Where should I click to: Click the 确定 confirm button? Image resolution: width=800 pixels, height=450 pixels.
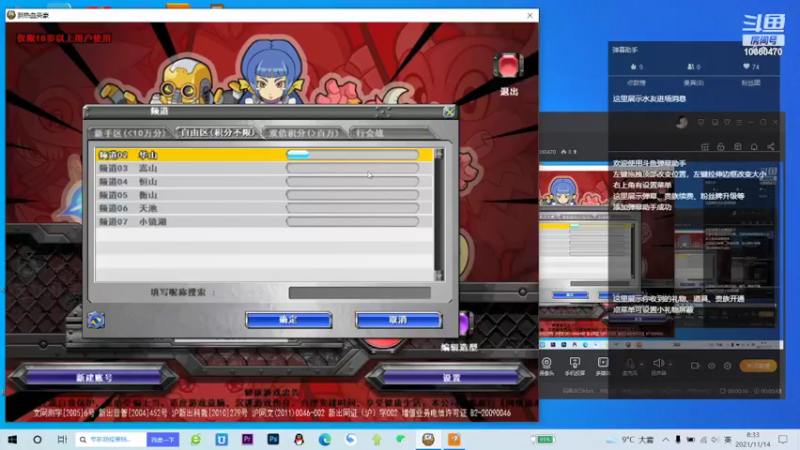click(288, 320)
